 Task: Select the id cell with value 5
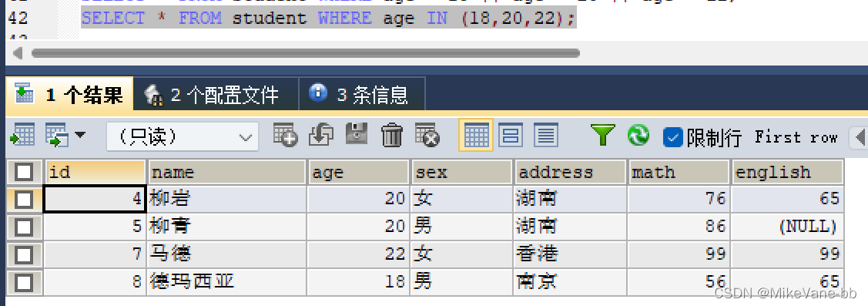pos(95,227)
